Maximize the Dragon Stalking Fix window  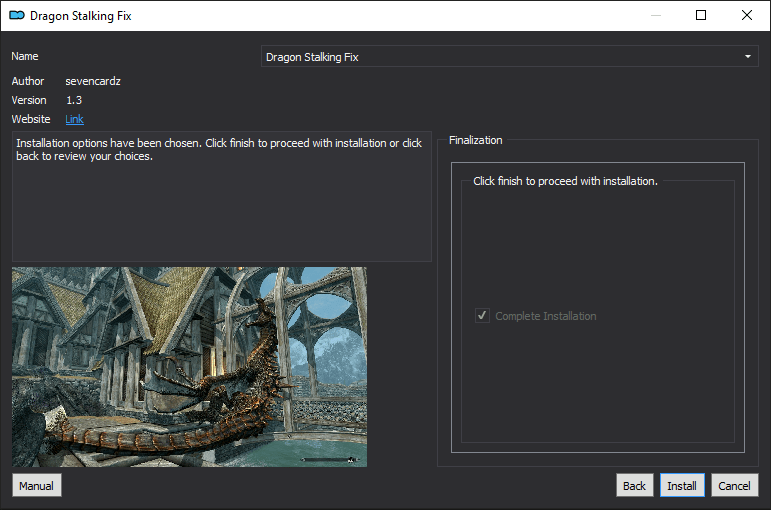pyautogui.click(x=701, y=15)
